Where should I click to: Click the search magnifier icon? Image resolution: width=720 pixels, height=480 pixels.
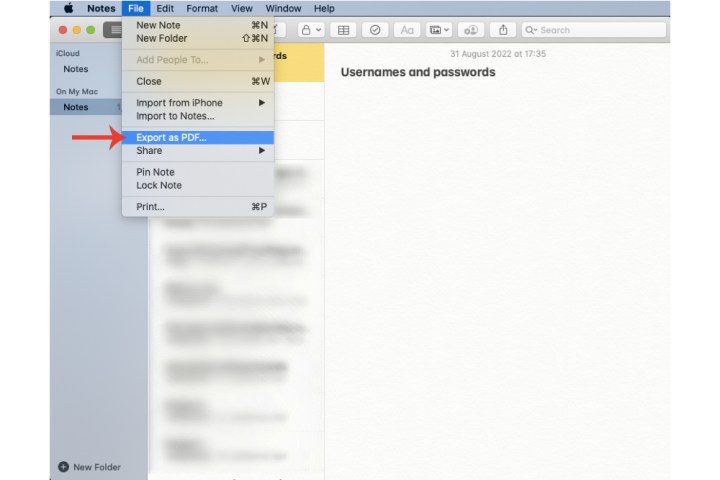(x=530, y=30)
